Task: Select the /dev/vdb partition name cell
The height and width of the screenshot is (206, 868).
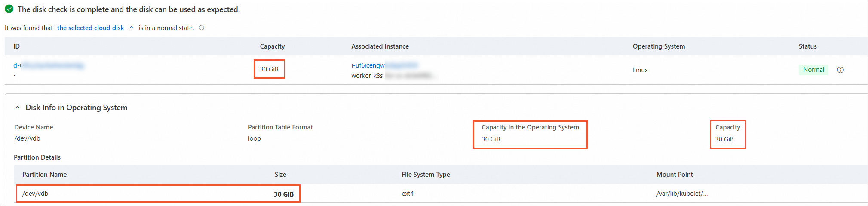Action: click(35, 194)
